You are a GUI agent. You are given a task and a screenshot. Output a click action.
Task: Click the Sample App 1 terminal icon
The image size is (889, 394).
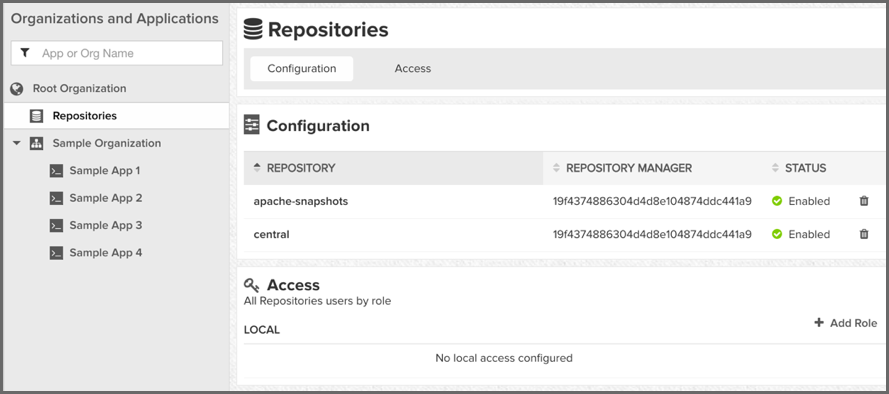56,171
